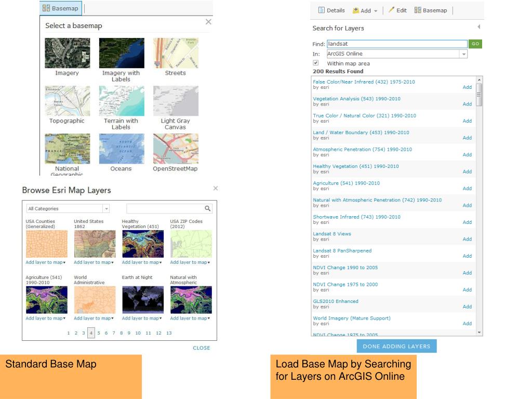Open United States 1862 layer thumbnail
This screenshot has height=399, width=532.
click(95, 244)
